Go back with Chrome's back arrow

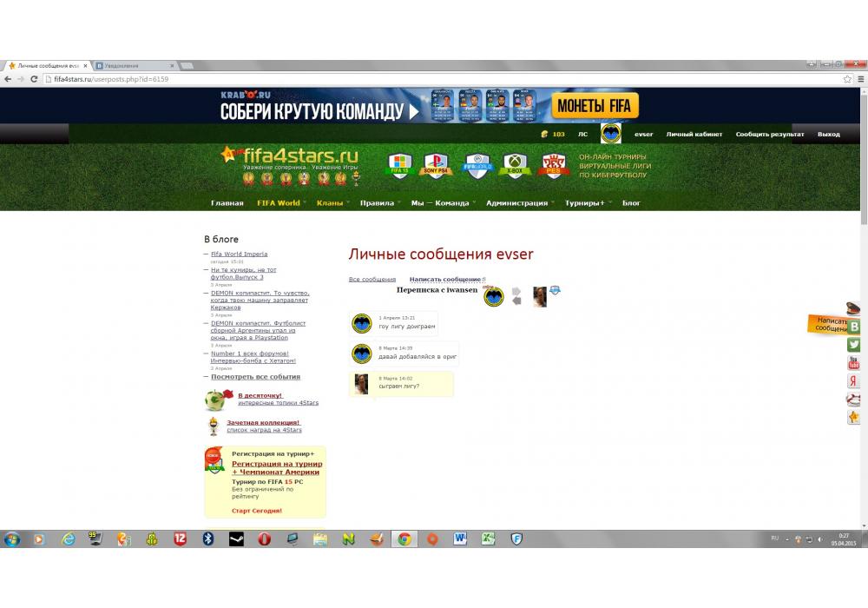click(x=8, y=79)
